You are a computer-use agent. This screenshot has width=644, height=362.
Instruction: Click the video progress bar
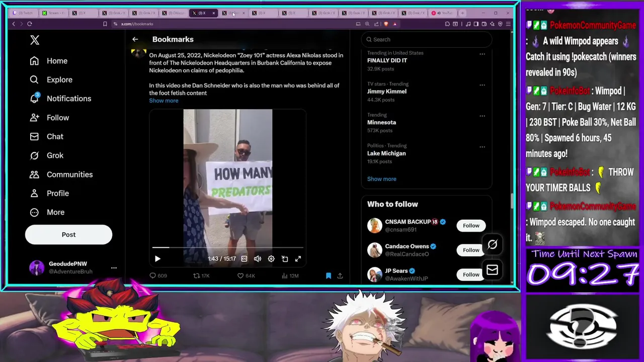[228, 247]
